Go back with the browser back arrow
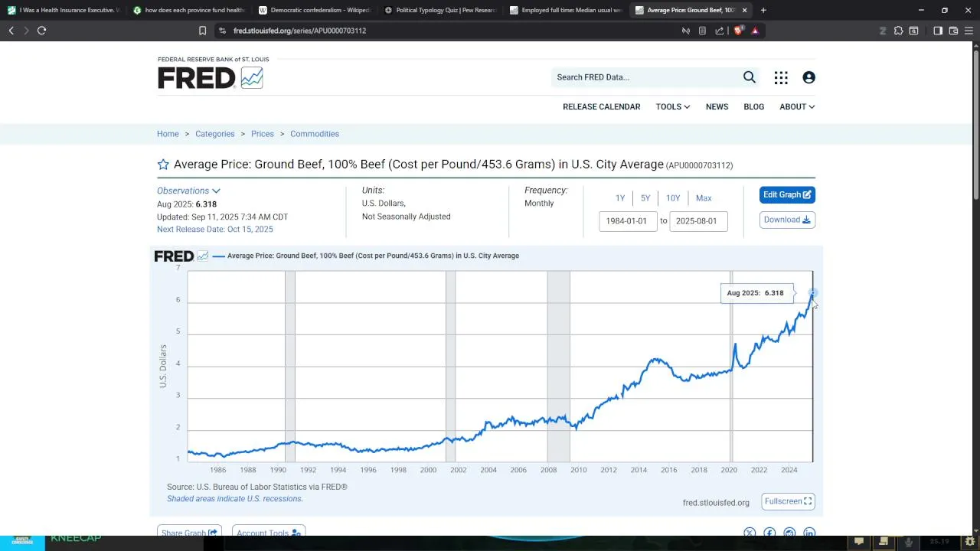Image resolution: width=980 pixels, height=551 pixels. pyautogui.click(x=11, y=31)
